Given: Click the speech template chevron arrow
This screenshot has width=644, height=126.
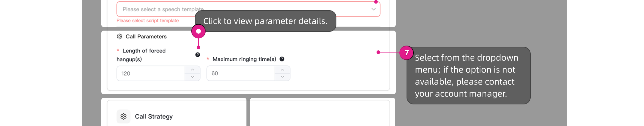Looking at the screenshot, I should pos(373,9).
